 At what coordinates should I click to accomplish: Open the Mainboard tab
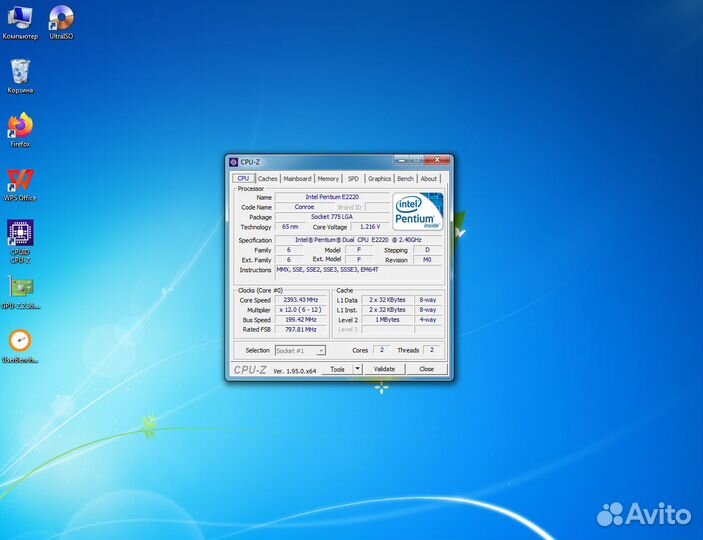tap(297, 179)
